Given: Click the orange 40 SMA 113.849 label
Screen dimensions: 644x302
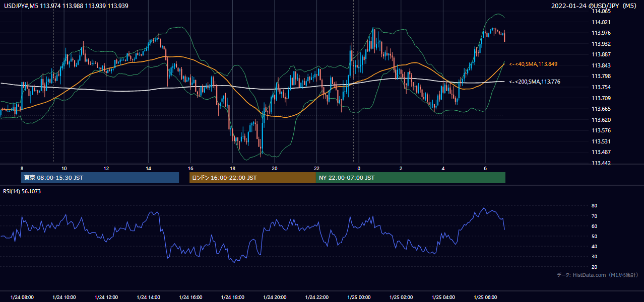Looking at the screenshot, I should (x=533, y=64).
